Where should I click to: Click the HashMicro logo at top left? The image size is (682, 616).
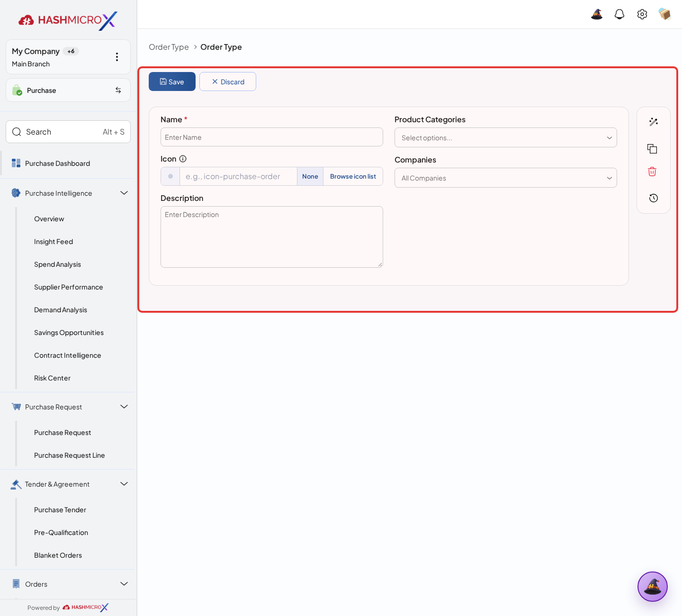click(68, 20)
